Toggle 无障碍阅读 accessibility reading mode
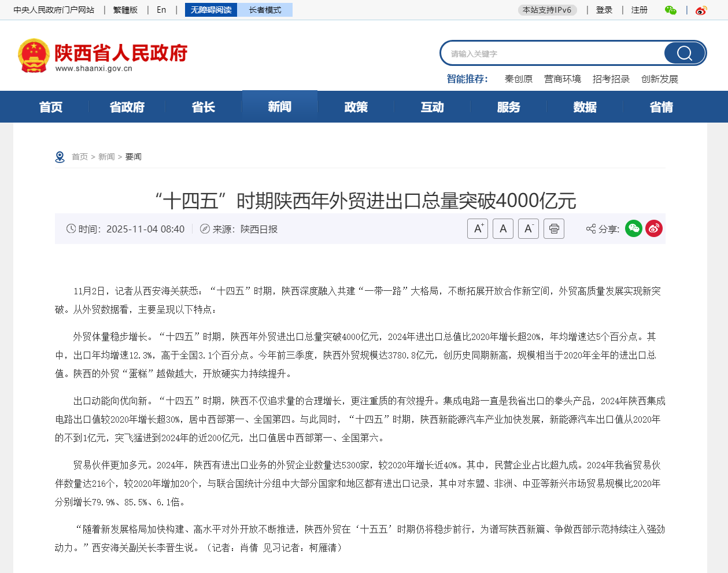This screenshot has width=728, height=573. [211, 10]
